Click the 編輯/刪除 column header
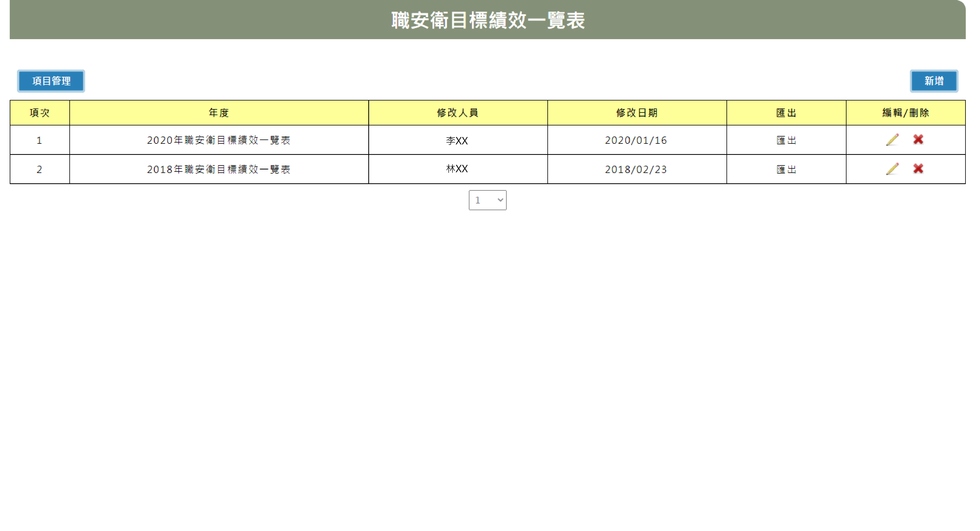Screen dimensions: 980x531 [906, 113]
